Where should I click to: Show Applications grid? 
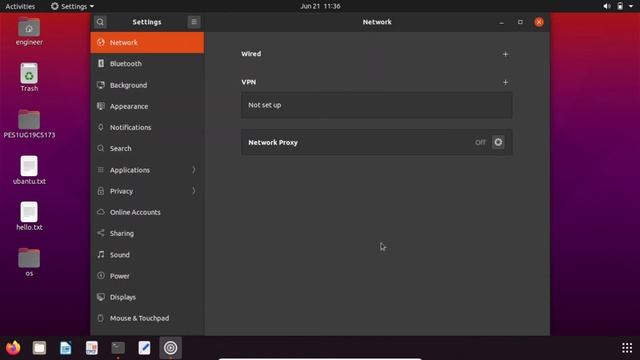pyautogui.click(x=627, y=348)
